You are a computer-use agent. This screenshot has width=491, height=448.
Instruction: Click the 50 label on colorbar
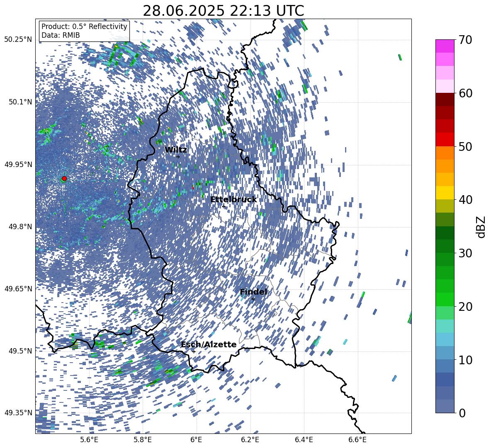tap(465, 147)
